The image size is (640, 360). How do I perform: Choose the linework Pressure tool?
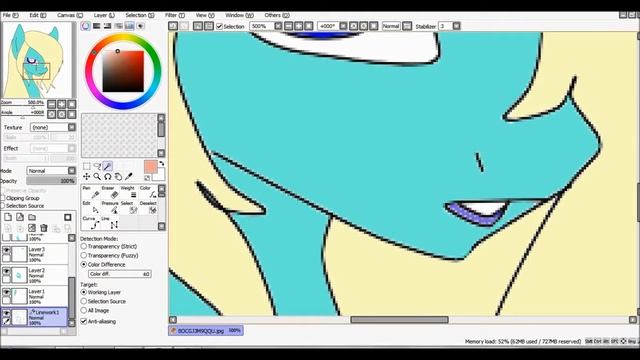[x=110, y=207]
